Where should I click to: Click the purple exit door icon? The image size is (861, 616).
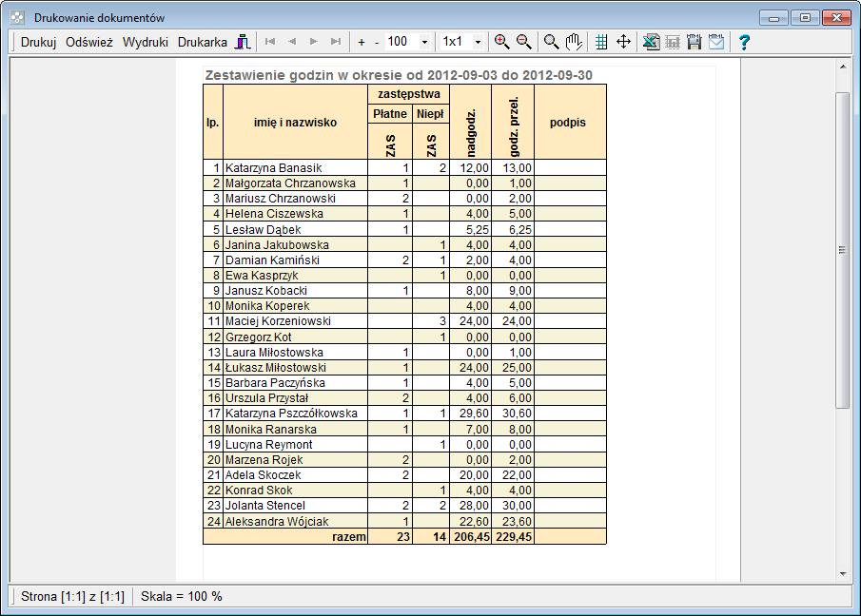point(243,42)
